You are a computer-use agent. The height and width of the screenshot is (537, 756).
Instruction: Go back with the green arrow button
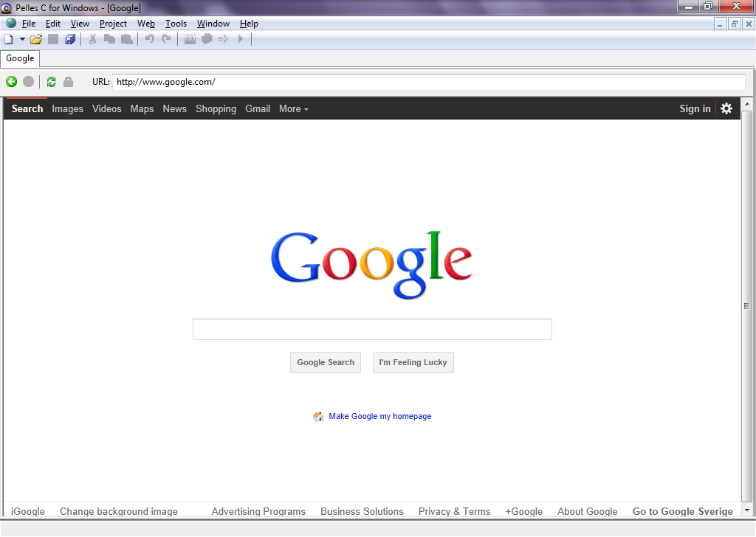click(12, 82)
